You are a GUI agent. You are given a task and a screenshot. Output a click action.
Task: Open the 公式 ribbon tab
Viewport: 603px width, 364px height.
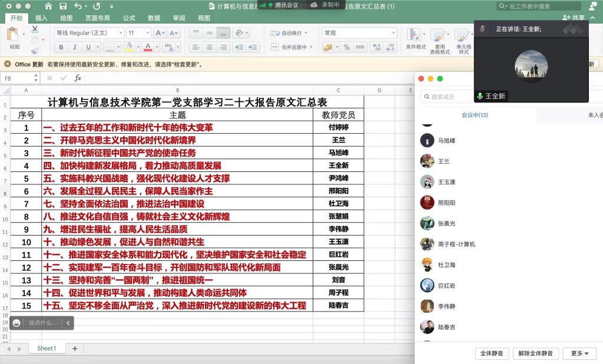click(129, 18)
